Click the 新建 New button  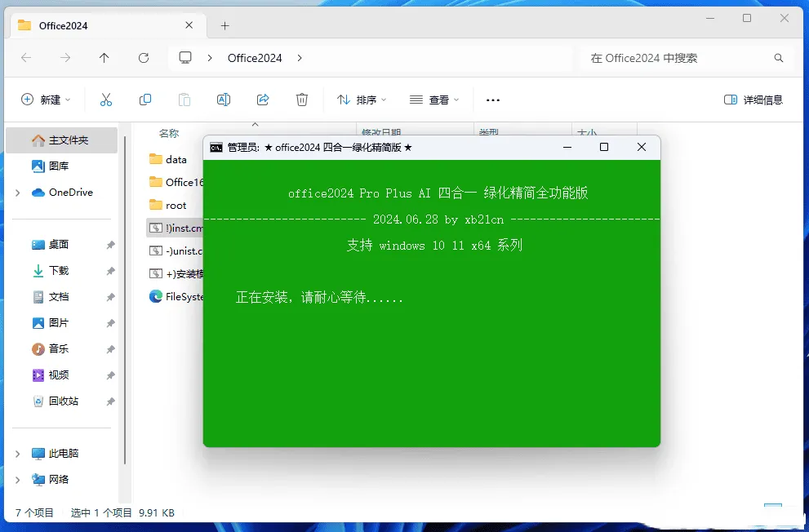click(x=47, y=99)
